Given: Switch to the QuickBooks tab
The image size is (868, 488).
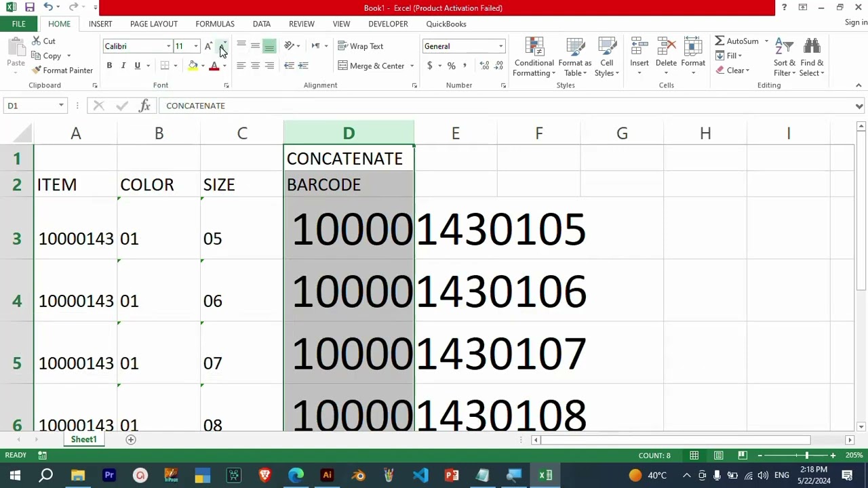Looking at the screenshot, I should click(446, 24).
